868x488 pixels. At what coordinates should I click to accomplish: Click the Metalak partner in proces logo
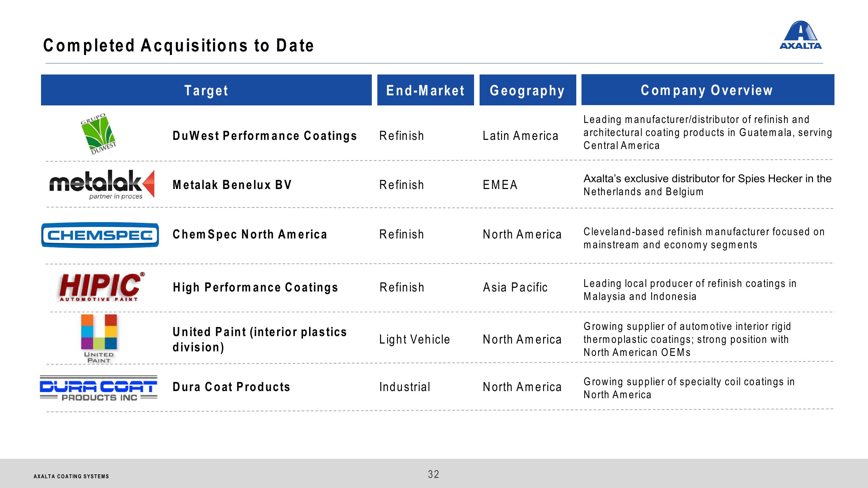(x=102, y=184)
